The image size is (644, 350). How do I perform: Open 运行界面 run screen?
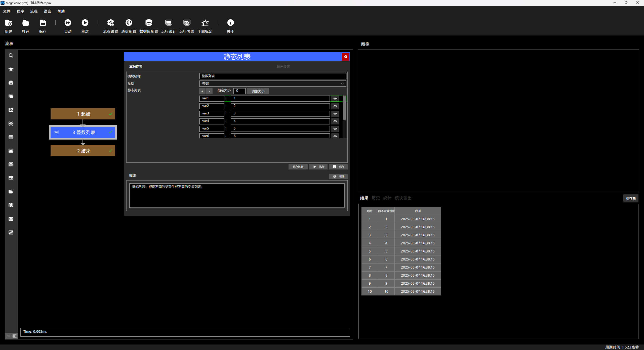coord(187,26)
